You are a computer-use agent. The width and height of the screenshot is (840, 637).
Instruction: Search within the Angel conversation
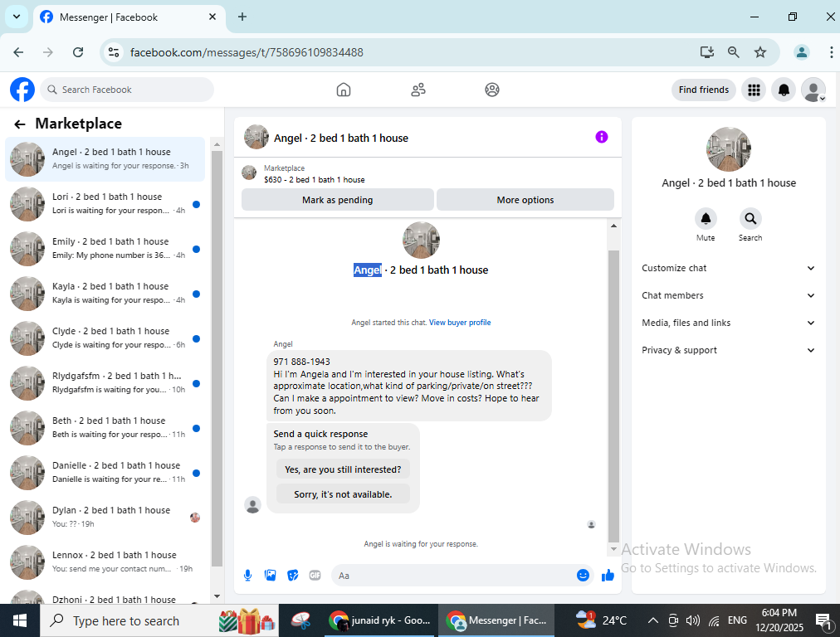(x=750, y=218)
